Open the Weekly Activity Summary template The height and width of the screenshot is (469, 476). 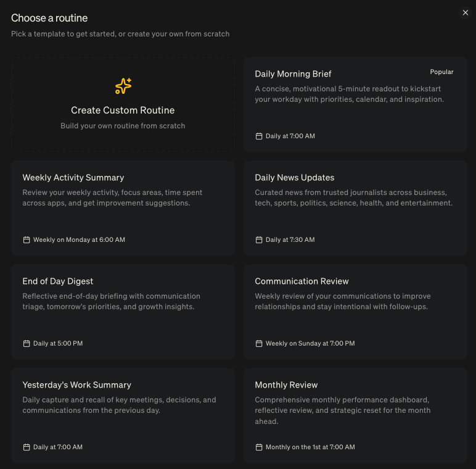coord(73,178)
